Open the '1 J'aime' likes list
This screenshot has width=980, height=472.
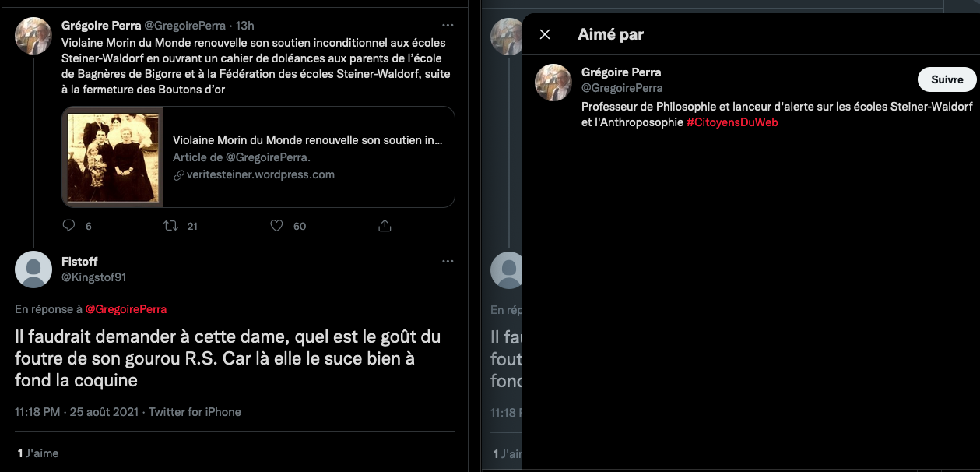(x=38, y=453)
